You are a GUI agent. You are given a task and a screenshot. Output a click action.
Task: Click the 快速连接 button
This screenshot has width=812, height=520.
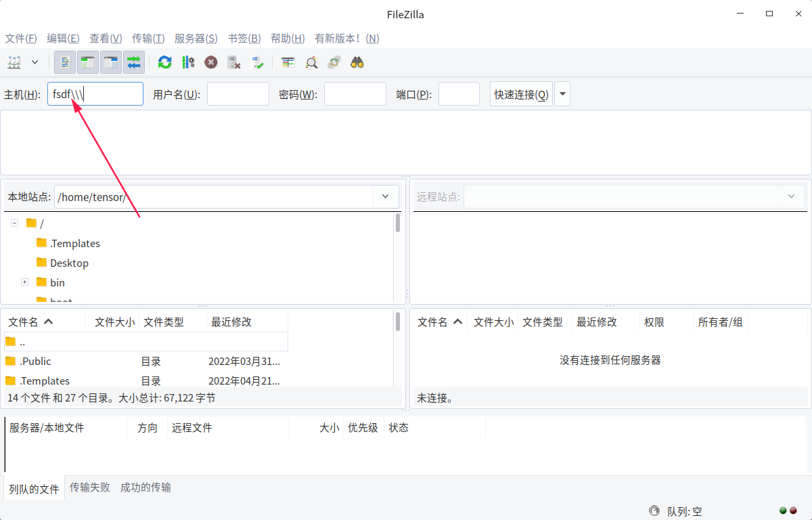point(520,93)
